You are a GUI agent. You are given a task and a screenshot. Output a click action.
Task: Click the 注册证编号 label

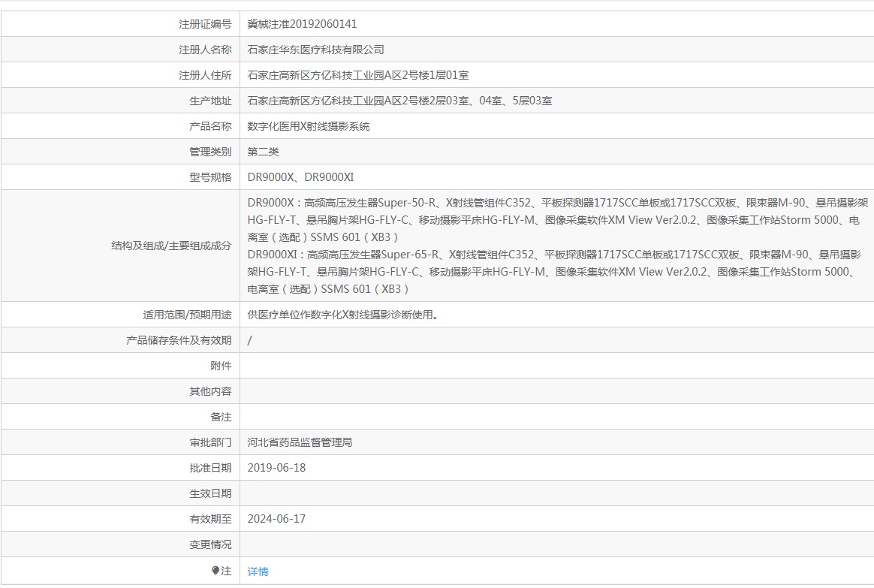coord(205,24)
